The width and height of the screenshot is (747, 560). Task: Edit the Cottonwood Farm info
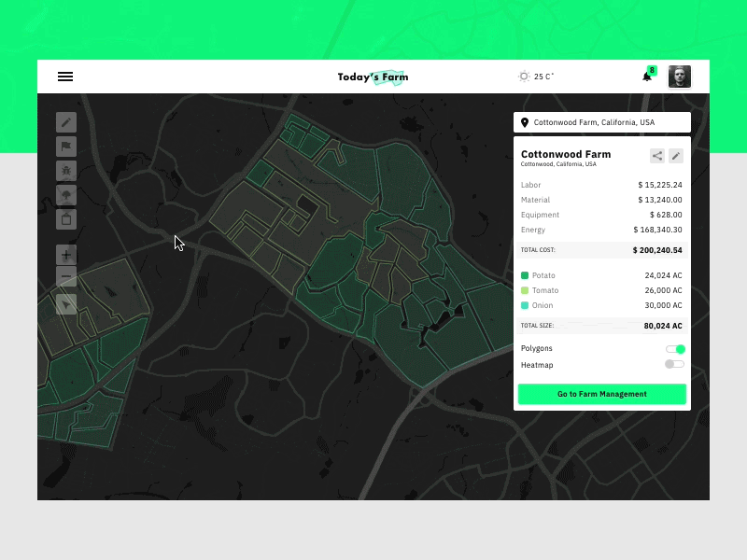(677, 155)
